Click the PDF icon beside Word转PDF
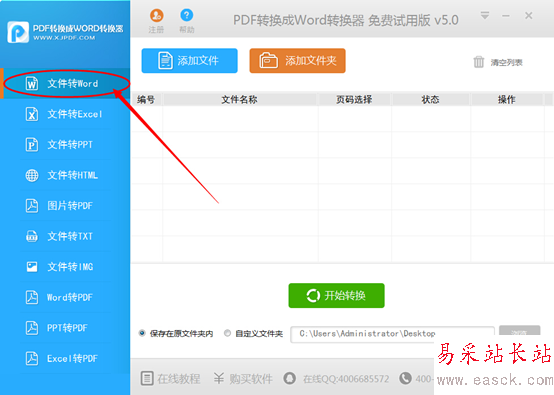This screenshot has width=554, height=395. 32,297
